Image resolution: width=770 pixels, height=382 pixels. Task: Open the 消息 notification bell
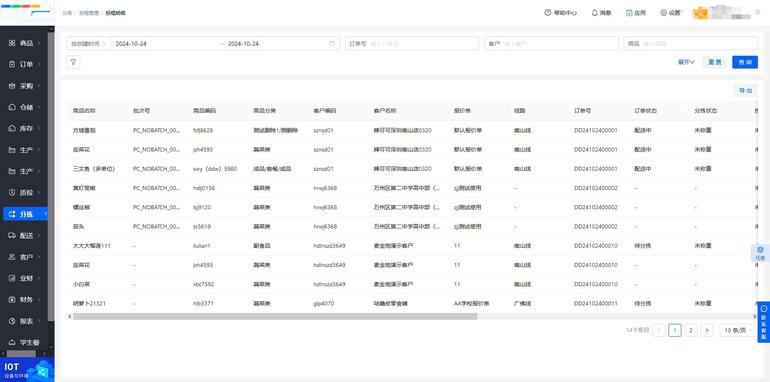[594, 13]
